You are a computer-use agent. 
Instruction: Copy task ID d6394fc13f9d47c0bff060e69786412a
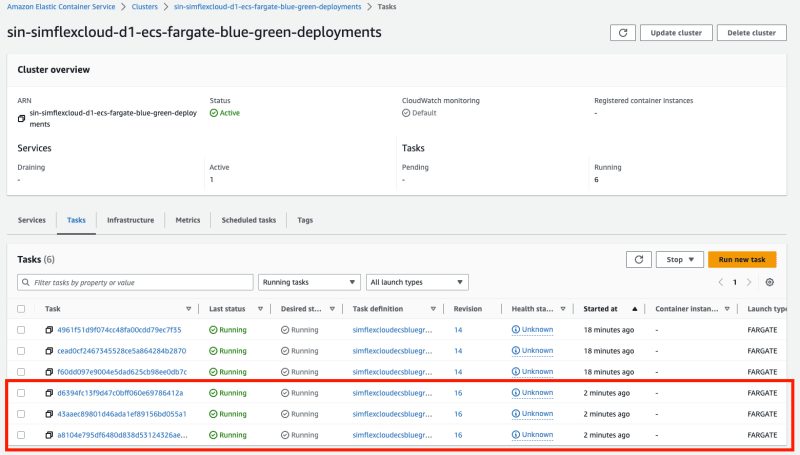49,393
